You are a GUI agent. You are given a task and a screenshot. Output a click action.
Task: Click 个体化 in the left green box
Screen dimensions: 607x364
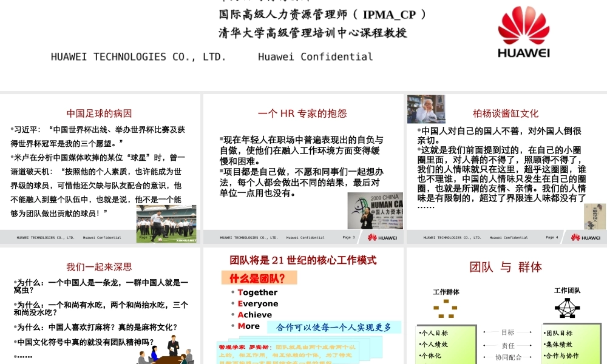pyautogui.click(x=430, y=356)
